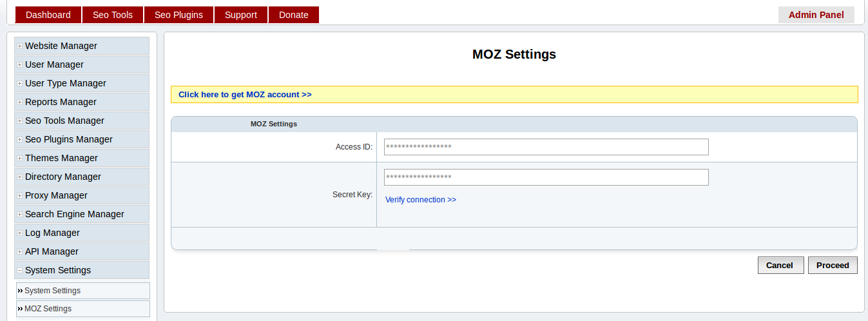Screen dimensions: 868x321
Task: Open Seo Tools Manager section label
Action: coord(64,121)
